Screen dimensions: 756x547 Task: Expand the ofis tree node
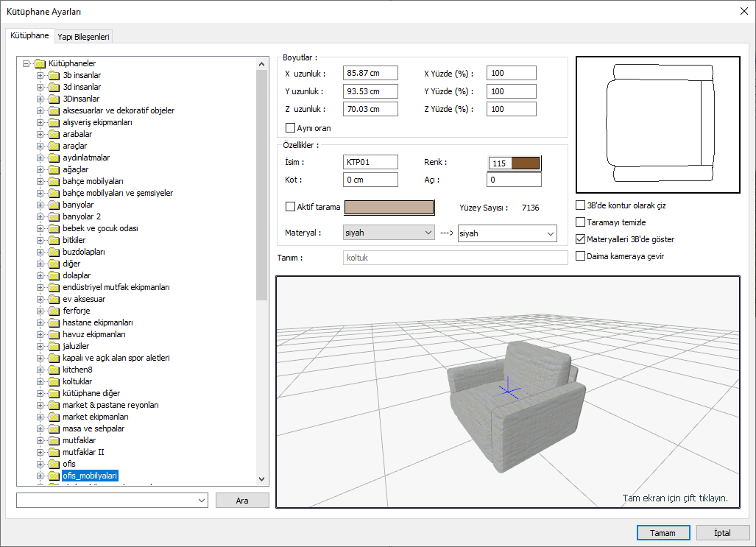coord(40,464)
